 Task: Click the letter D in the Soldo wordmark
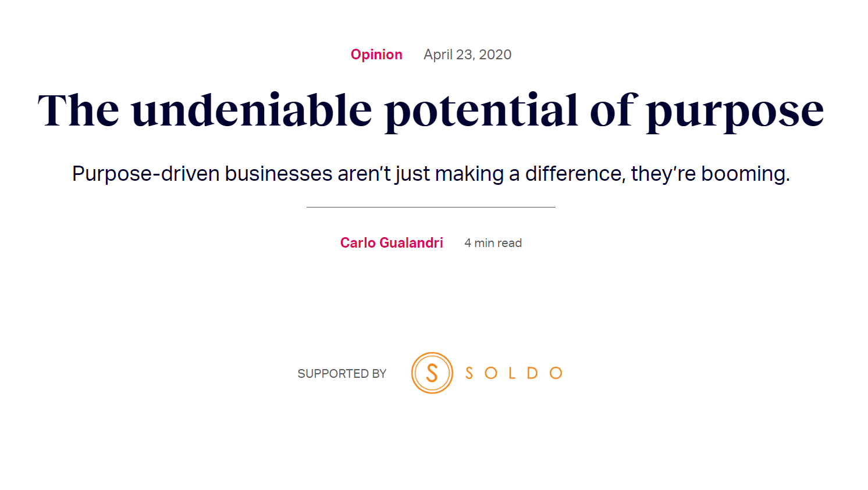(x=532, y=373)
